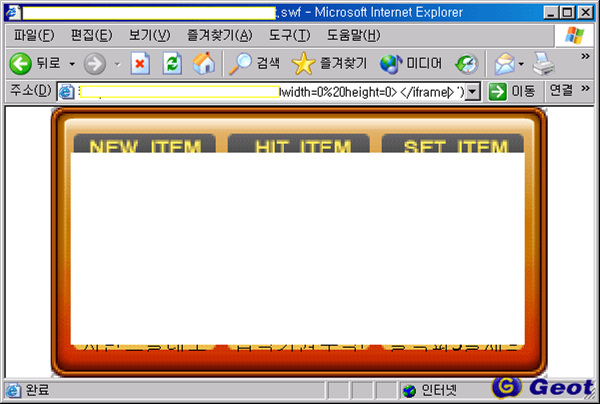The height and width of the screenshot is (404, 600).
Task: Refresh the page with green arrows icon
Action: tap(171, 64)
